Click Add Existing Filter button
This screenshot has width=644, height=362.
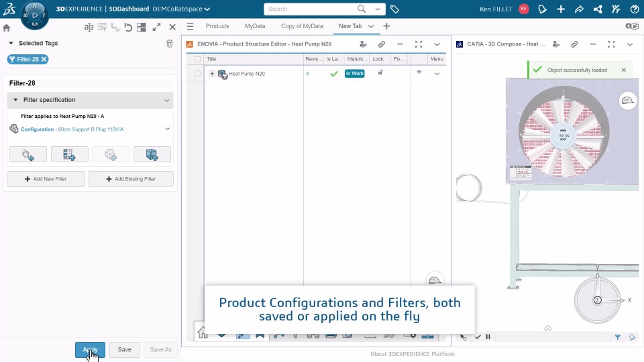coord(131,179)
